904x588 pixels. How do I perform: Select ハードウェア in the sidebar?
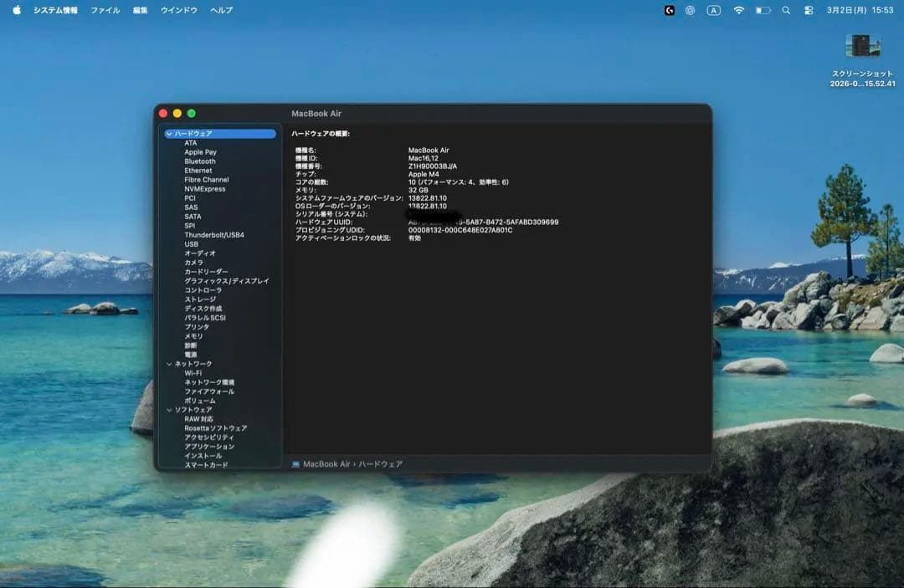[x=220, y=134]
